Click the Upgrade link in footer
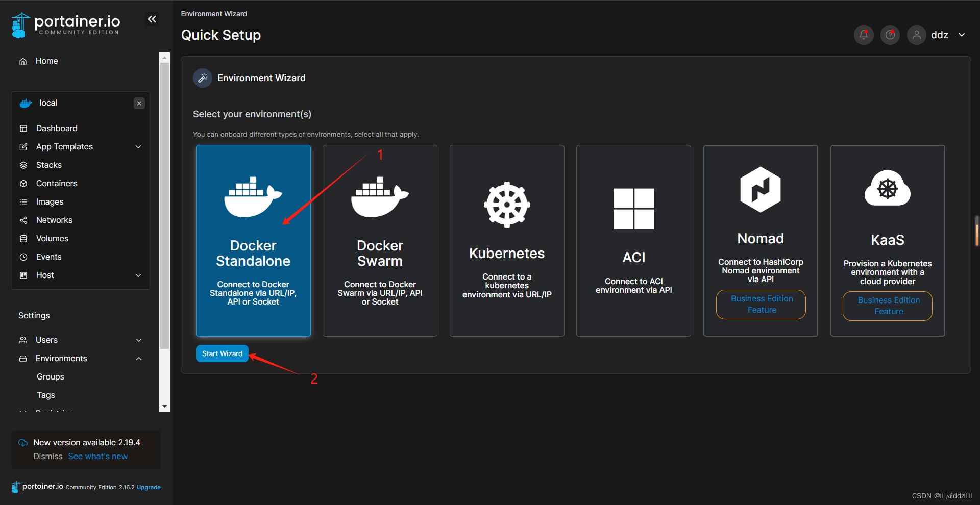The image size is (980, 505). [149, 487]
